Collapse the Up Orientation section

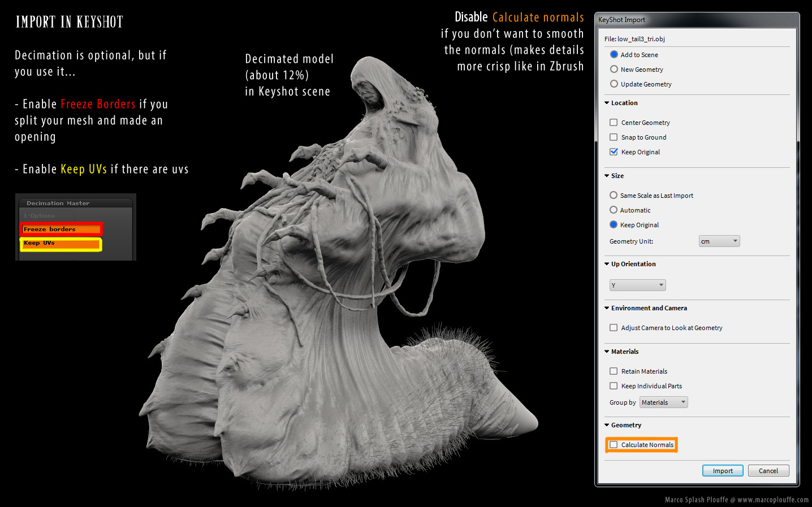click(x=607, y=264)
